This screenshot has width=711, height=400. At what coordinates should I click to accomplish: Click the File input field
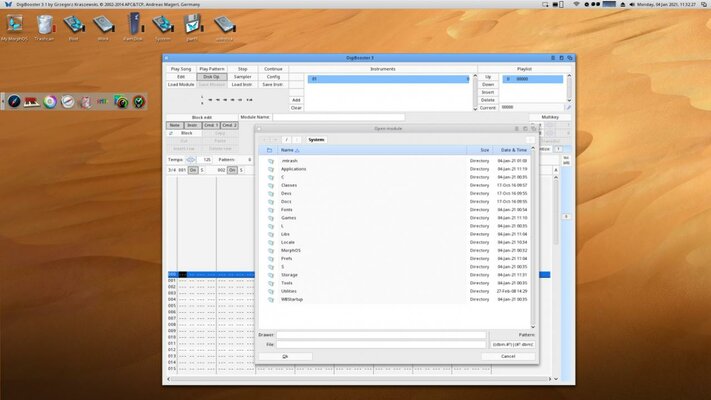381,345
